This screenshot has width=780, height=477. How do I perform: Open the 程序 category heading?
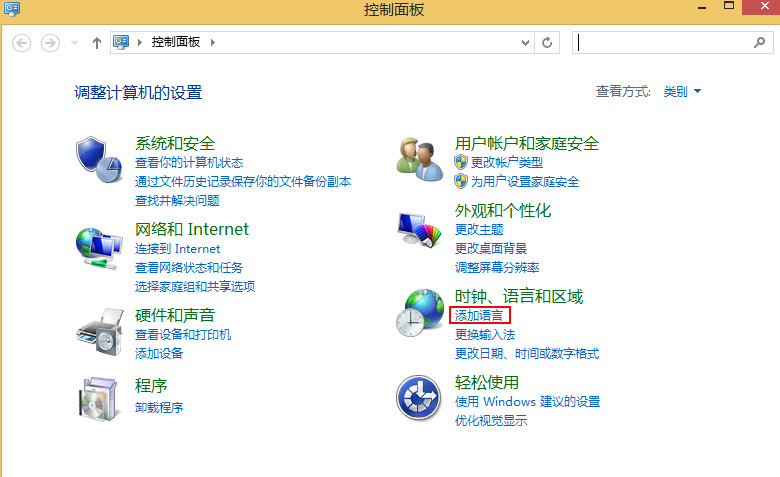coord(151,386)
